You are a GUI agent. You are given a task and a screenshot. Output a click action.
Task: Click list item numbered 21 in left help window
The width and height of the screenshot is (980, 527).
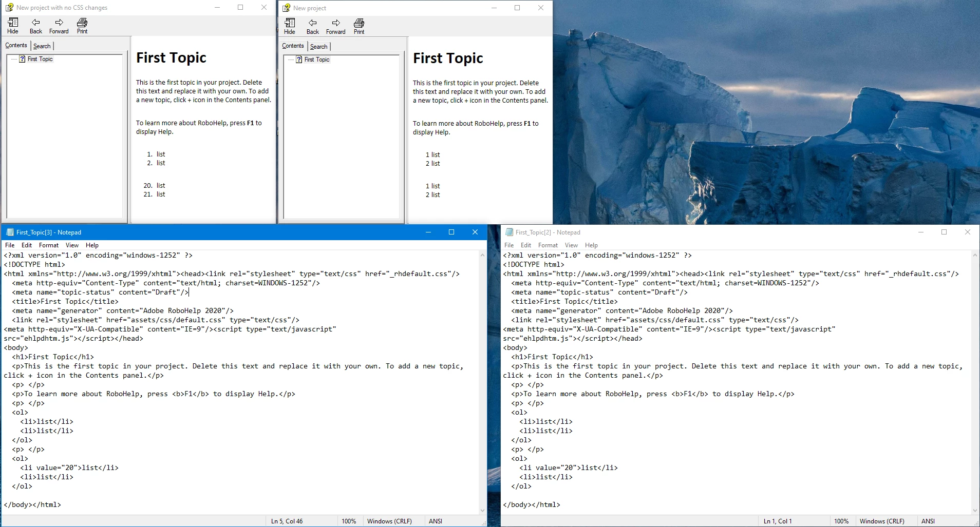click(155, 194)
